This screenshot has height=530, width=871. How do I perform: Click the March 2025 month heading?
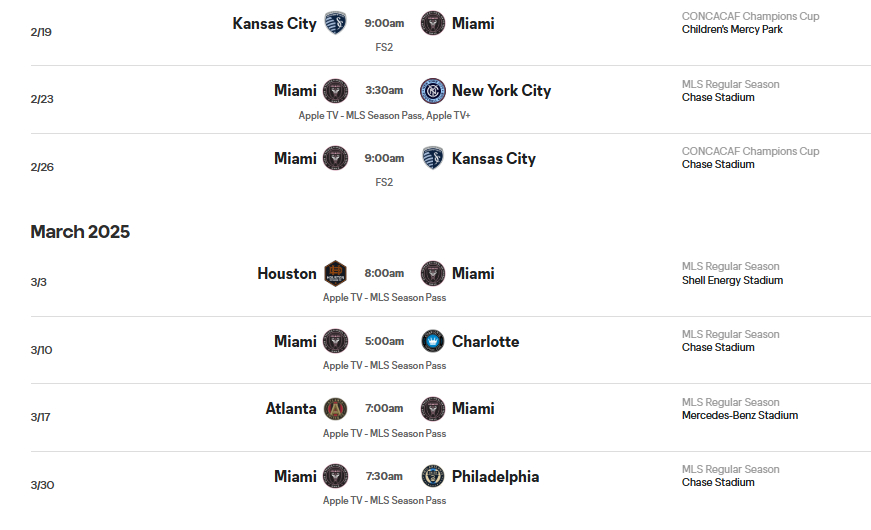click(x=80, y=232)
